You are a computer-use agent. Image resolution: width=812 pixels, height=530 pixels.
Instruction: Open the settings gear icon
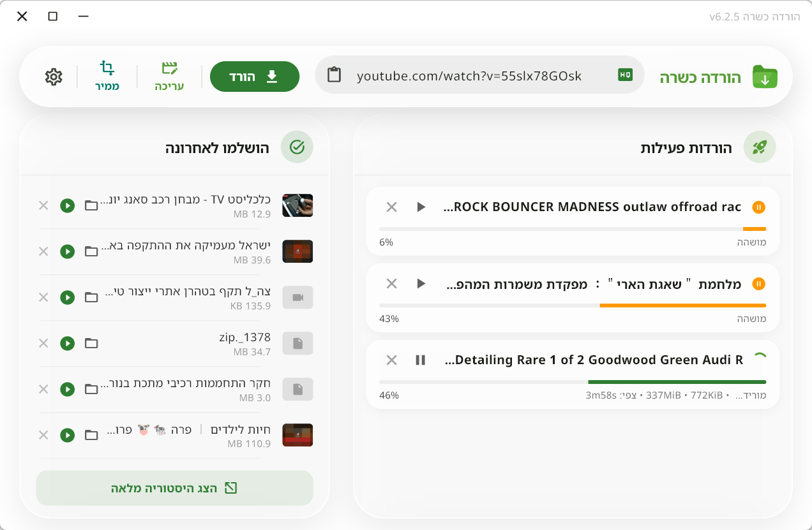click(54, 77)
